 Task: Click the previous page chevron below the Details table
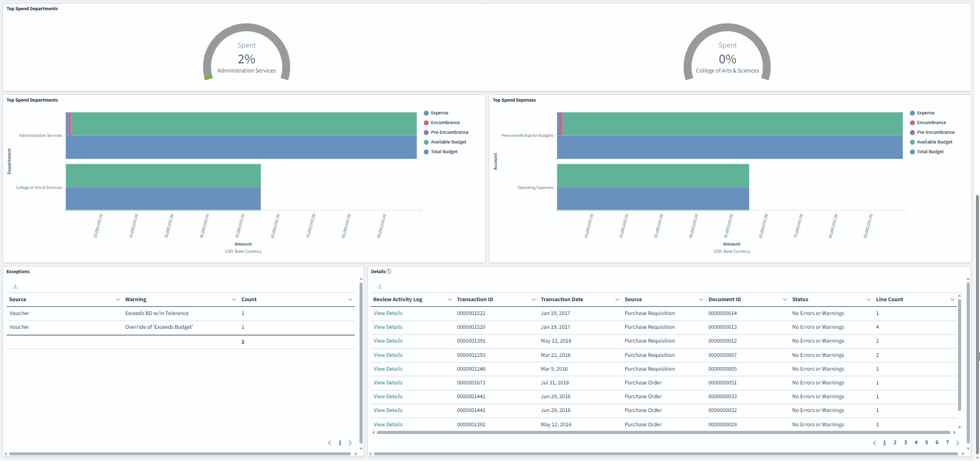coord(874,443)
